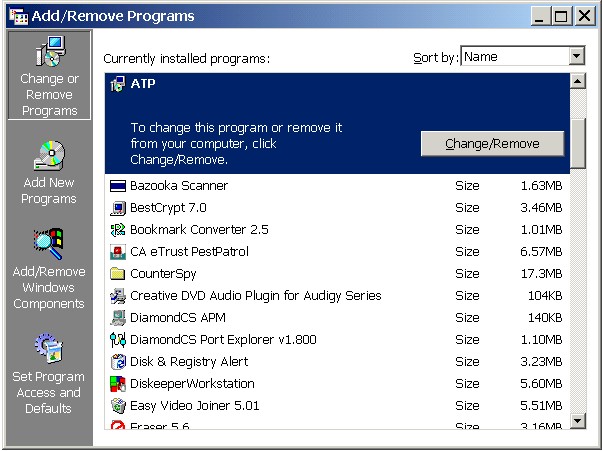Open the Sort by dropdown arrow

(x=576, y=56)
